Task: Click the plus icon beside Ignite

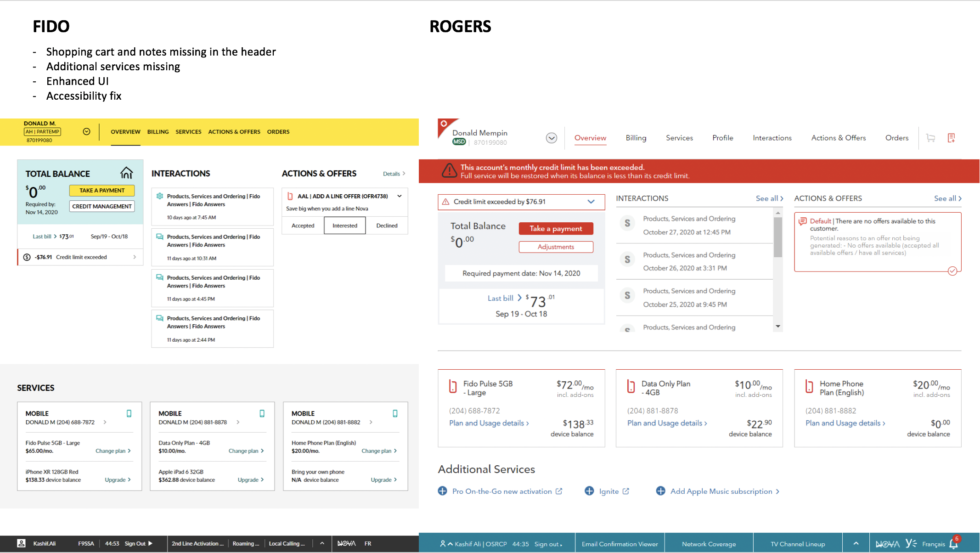Action: (x=589, y=491)
